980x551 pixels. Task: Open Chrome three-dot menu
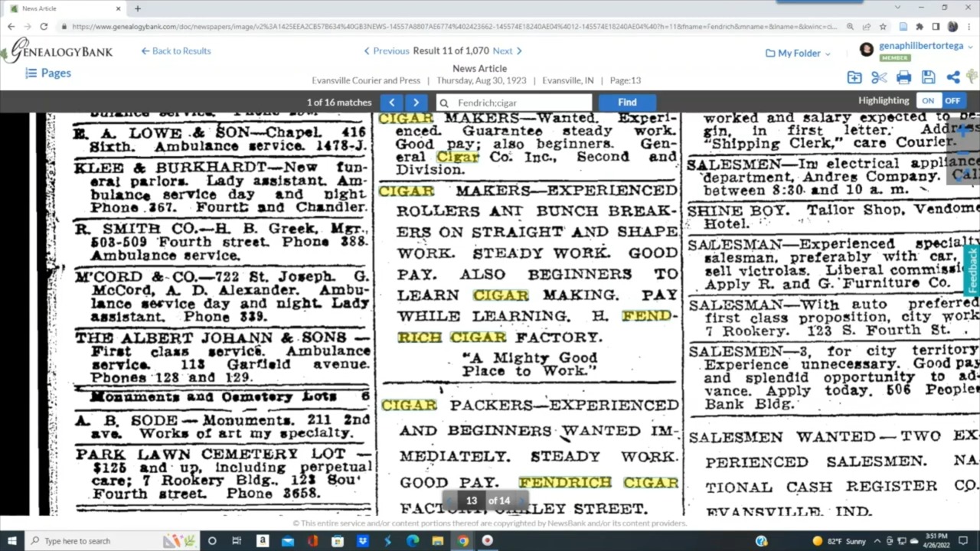pos(969,27)
